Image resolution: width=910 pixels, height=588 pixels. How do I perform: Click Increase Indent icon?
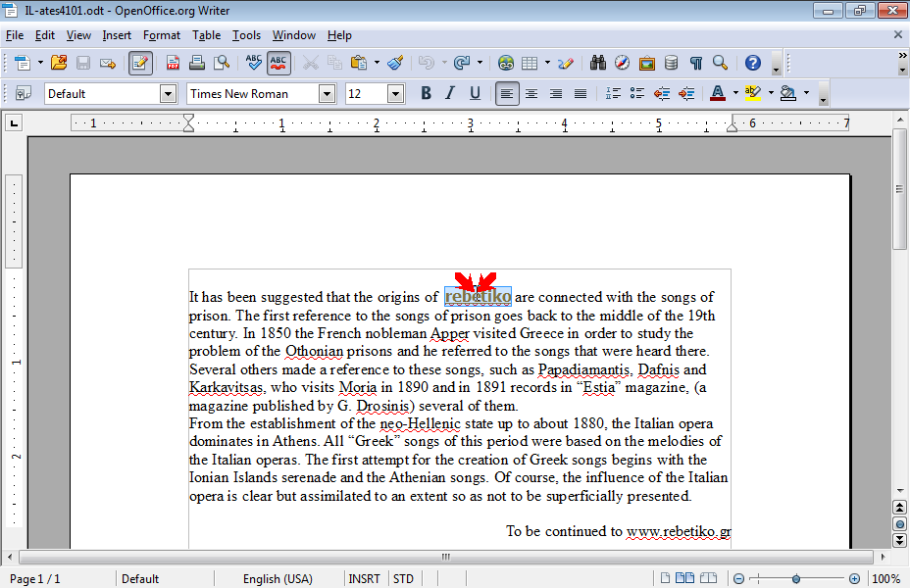pyautogui.click(x=686, y=93)
